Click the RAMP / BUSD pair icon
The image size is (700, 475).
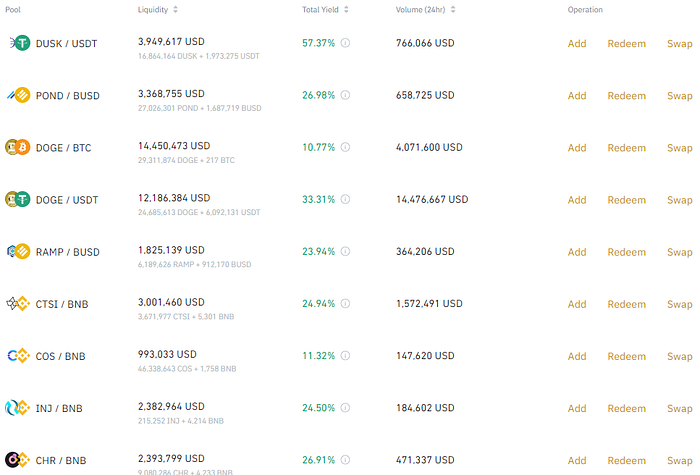pos(18,251)
